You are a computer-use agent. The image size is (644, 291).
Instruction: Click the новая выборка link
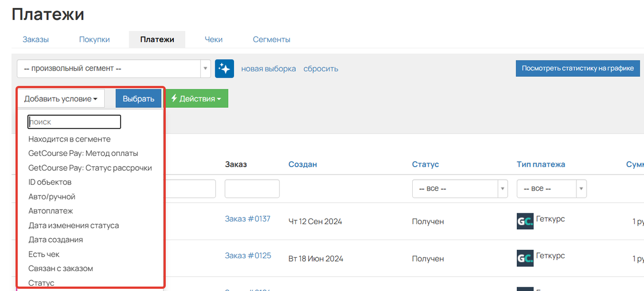[x=268, y=69]
